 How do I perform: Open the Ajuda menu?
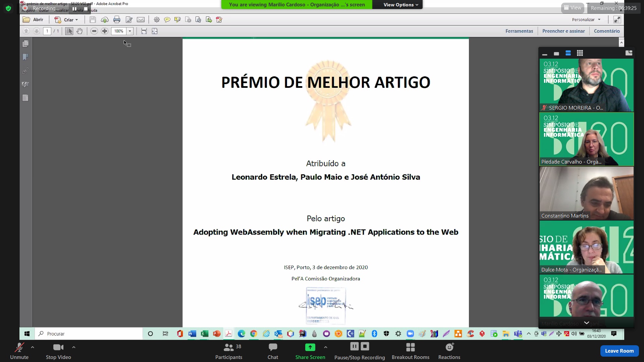93,10
